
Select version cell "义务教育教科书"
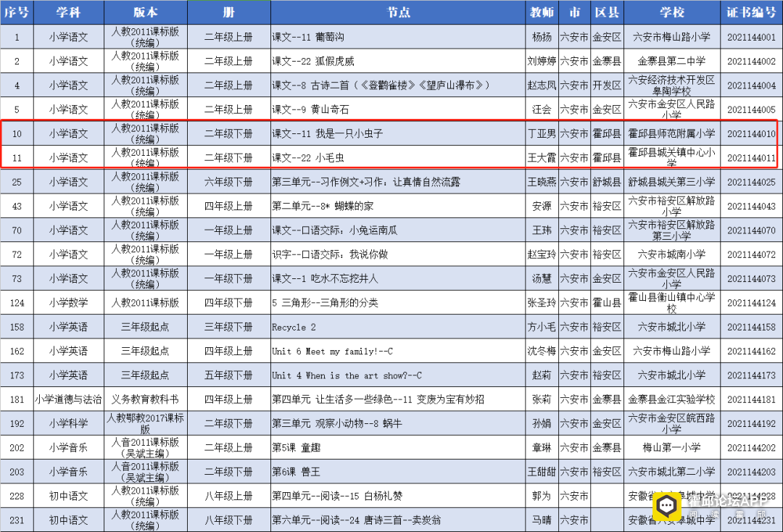(x=146, y=399)
